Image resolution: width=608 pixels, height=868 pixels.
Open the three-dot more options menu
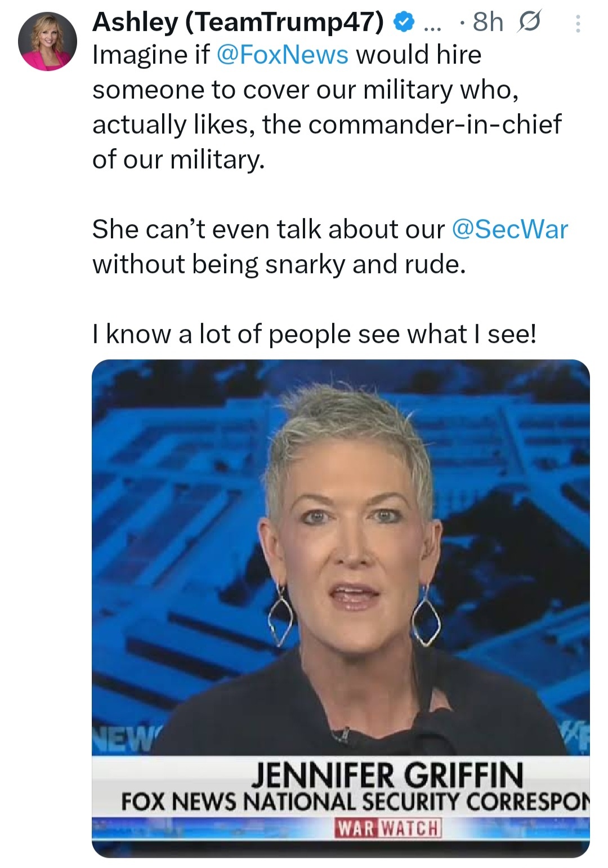click(577, 24)
